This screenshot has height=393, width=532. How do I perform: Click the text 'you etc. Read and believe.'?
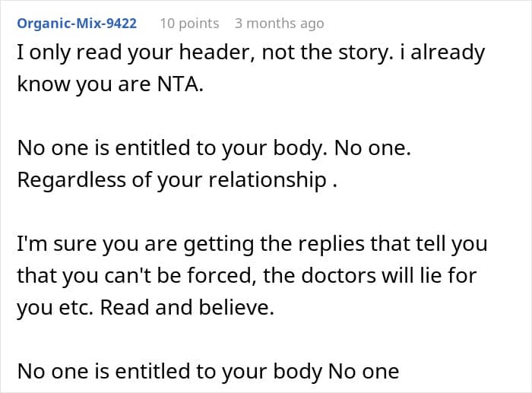point(146,307)
